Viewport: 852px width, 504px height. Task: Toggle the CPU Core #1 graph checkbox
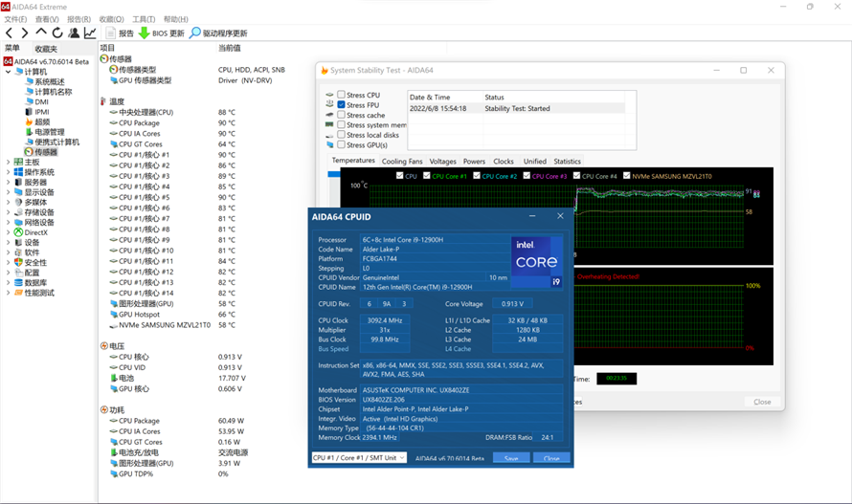427,176
